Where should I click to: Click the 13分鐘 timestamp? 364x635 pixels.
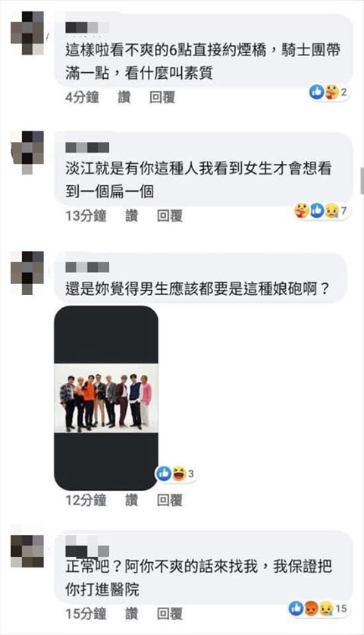[86, 216]
